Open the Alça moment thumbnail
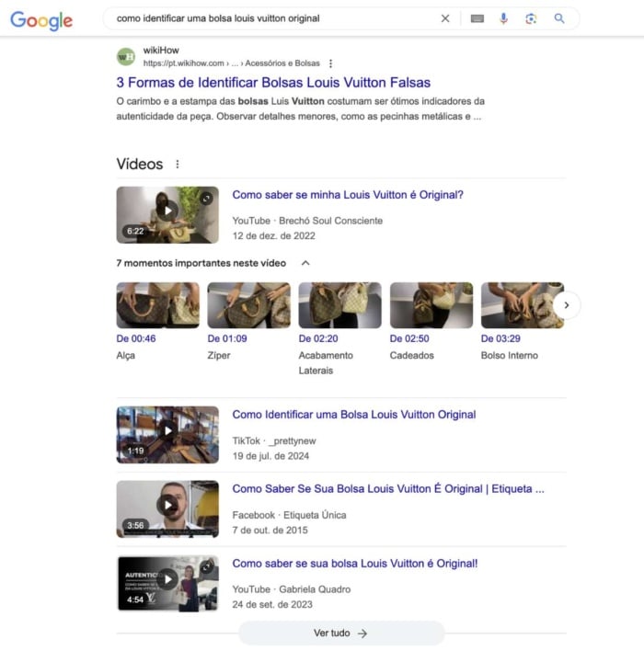644x662 pixels. (x=158, y=305)
